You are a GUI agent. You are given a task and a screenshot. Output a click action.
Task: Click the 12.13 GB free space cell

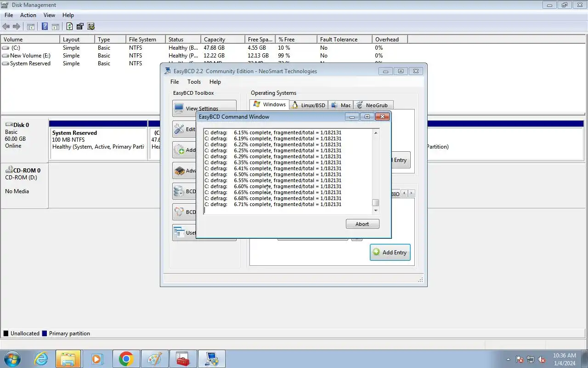258,56
